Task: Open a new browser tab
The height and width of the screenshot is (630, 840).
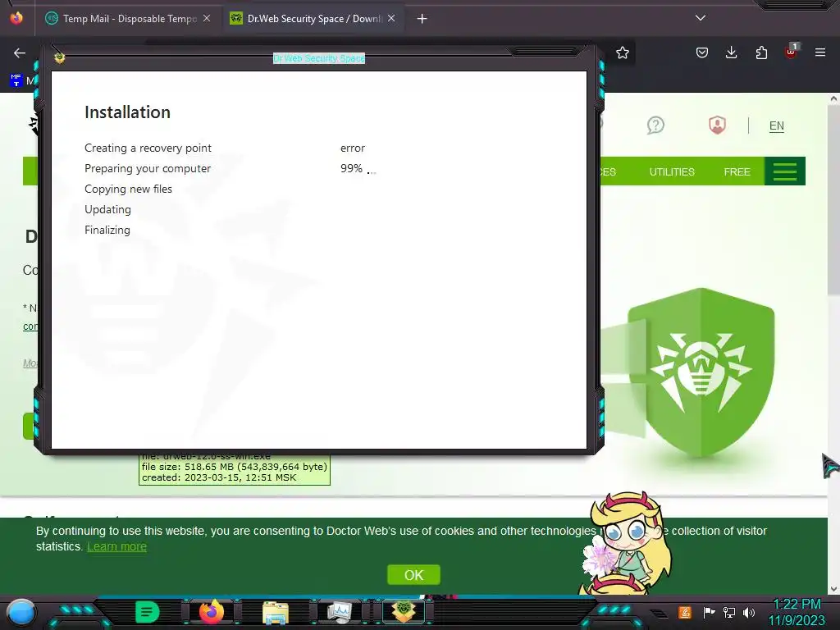Action: pyautogui.click(x=422, y=19)
